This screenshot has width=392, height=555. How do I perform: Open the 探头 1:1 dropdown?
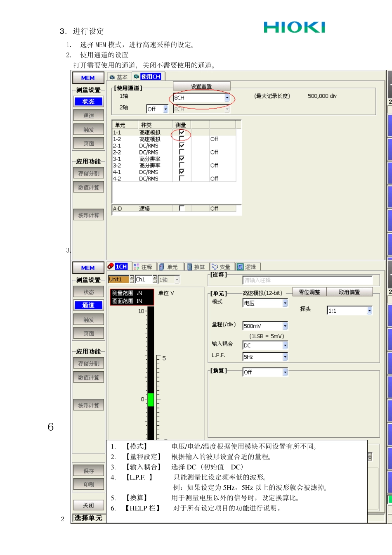click(369, 311)
